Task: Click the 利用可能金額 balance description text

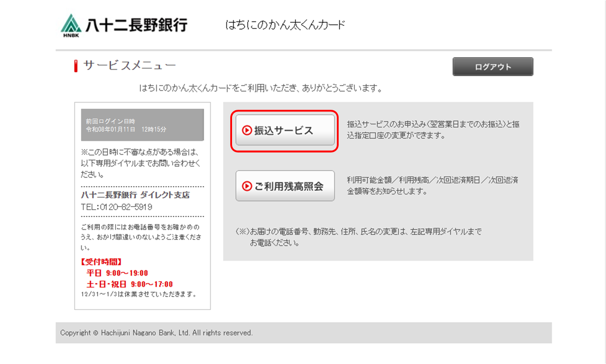Action: pos(432,186)
